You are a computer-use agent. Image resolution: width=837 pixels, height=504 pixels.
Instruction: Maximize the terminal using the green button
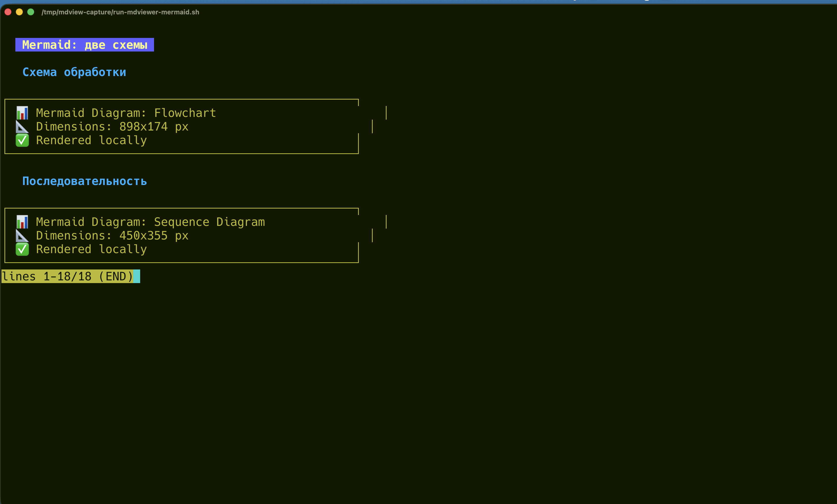point(30,12)
